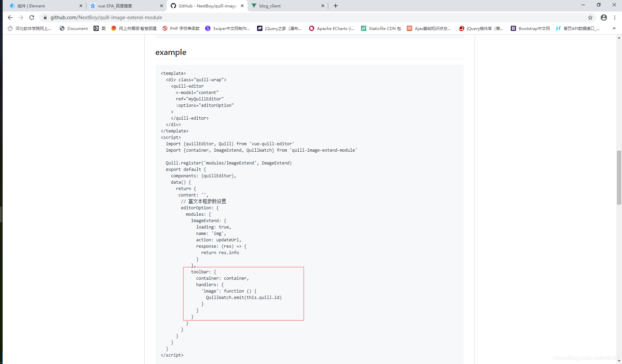Screen dimensions: 622x364
Task: Close the GitHub quill-image tab
Action: click(242, 6)
